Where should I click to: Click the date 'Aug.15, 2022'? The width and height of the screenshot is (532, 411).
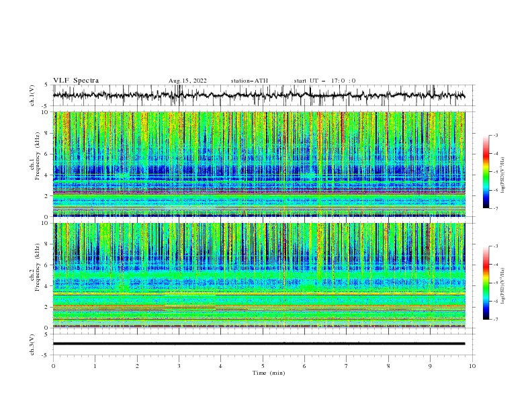click(x=187, y=81)
